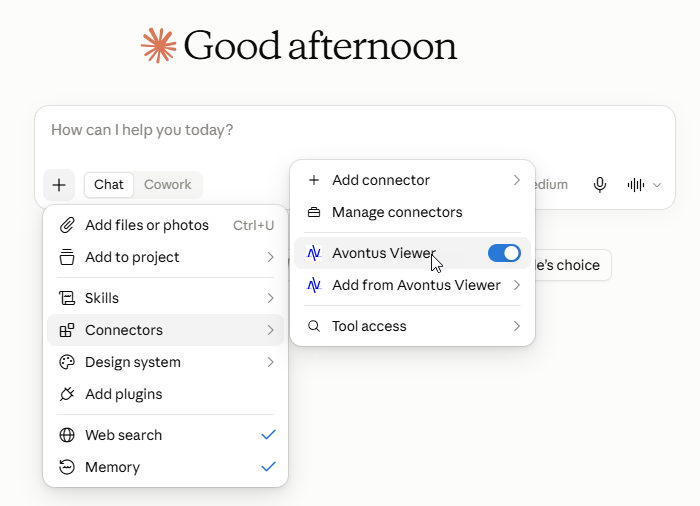
Task: Switch to the Cowork tab
Action: point(167,184)
